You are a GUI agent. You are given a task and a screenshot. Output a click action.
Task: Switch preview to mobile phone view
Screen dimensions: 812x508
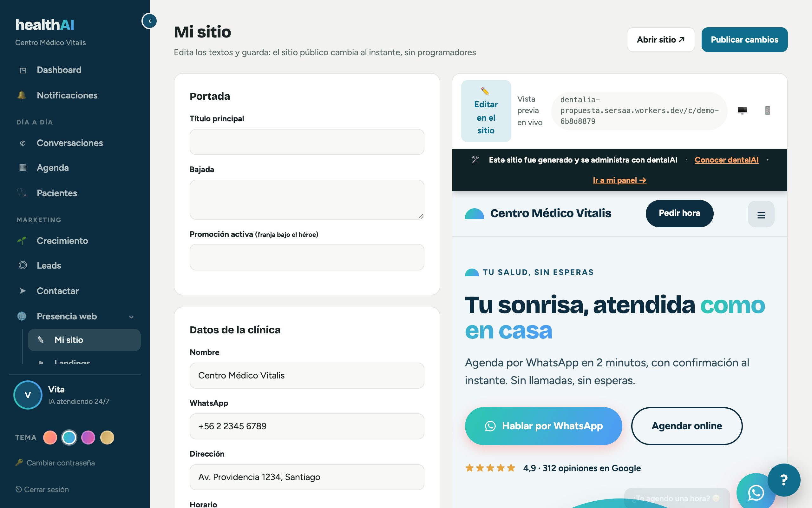pos(767,110)
